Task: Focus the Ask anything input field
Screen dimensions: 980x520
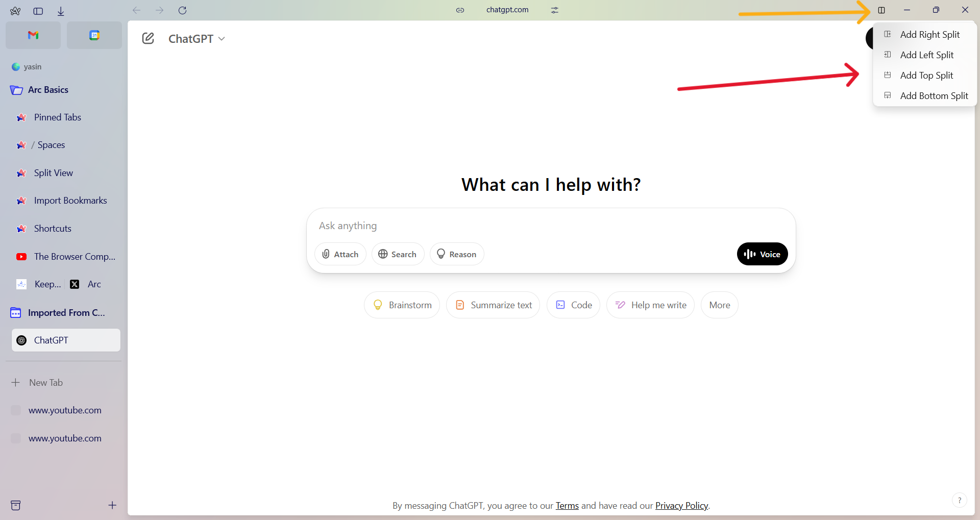Action: pos(551,226)
